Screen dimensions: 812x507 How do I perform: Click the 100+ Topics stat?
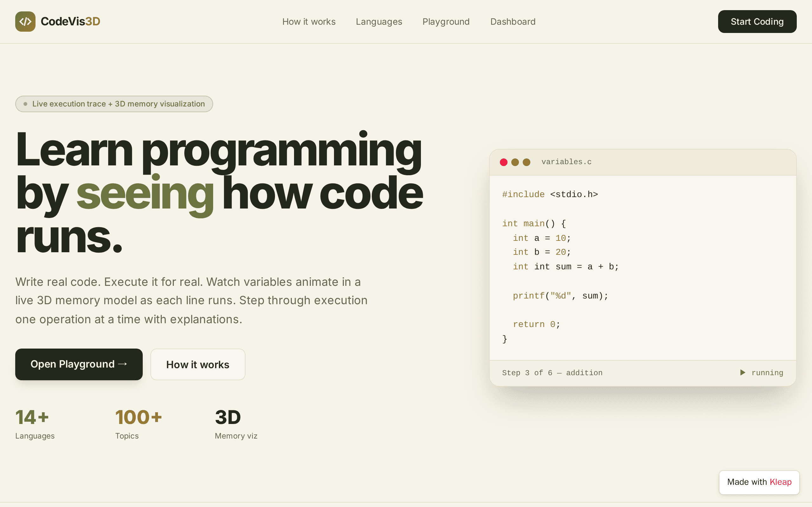coord(139,424)
